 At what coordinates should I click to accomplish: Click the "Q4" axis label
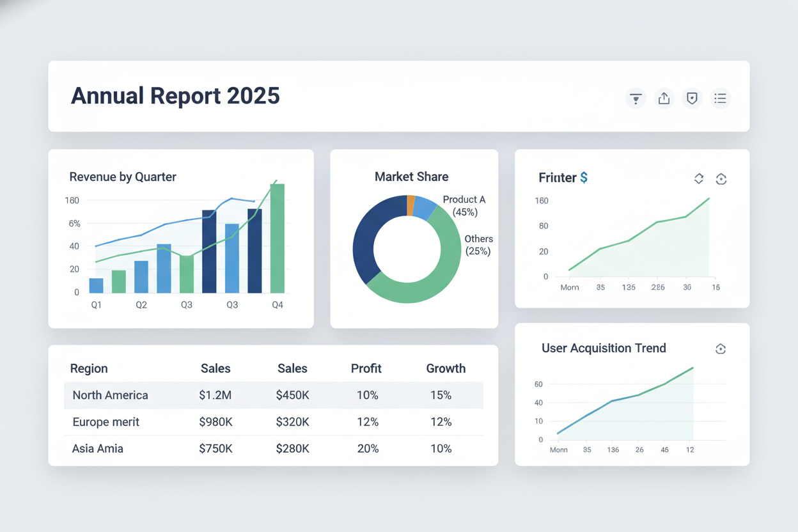point(278,305)
